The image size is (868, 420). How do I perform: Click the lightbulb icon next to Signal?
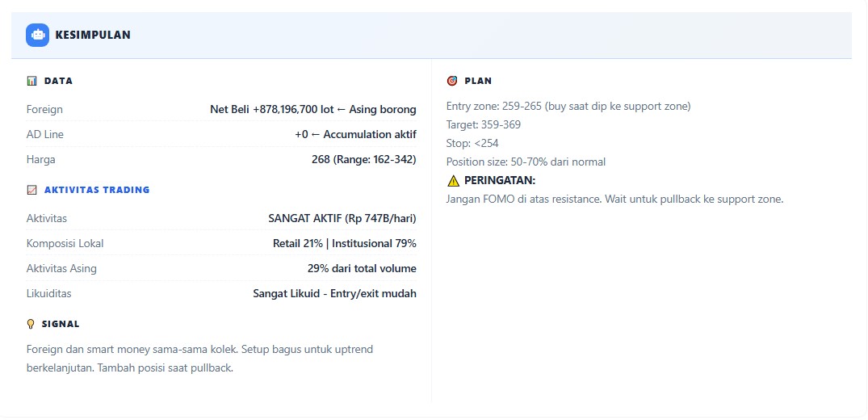31,324
